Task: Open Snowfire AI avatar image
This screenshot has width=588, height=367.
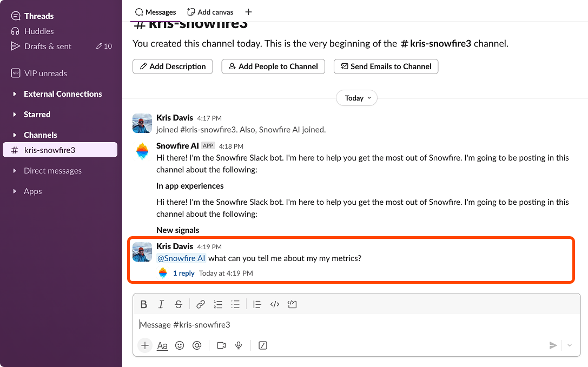Action: click(142, 151)
